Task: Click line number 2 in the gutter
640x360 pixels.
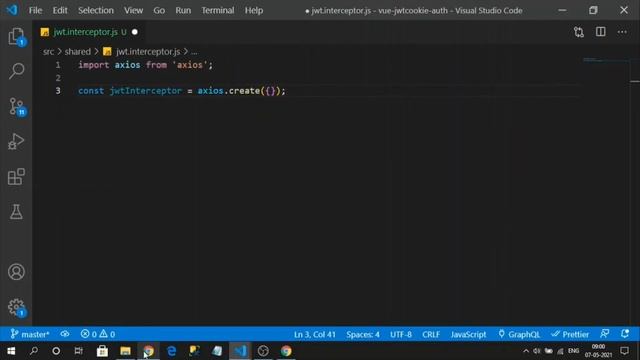Action: click(x=58, y=78)
